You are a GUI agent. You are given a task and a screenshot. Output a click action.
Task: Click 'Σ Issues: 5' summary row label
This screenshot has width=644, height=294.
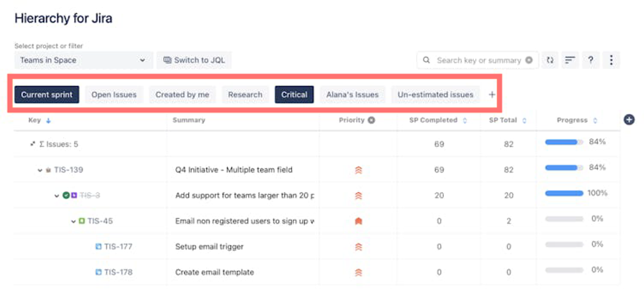(58, 144)
